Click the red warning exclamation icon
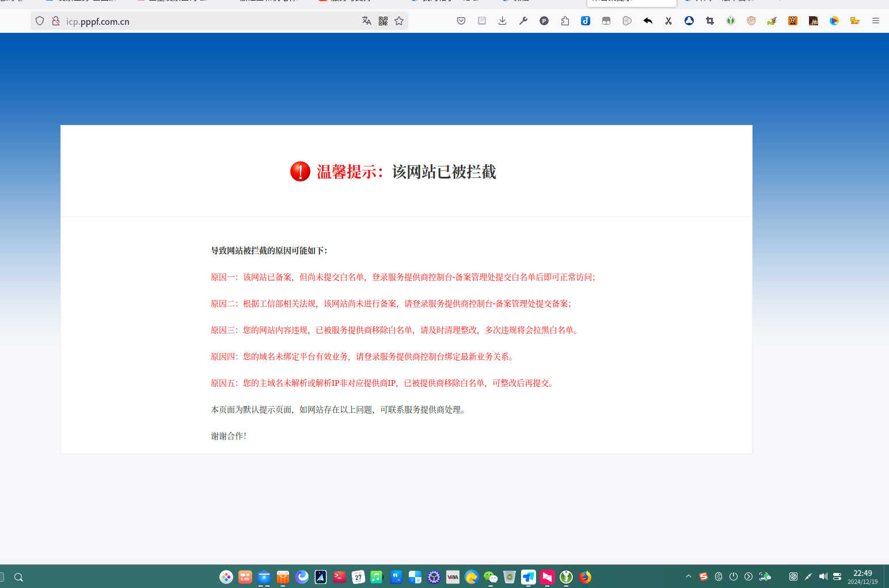The height and width of the screenshot is (588, 889). click(300, 172)
